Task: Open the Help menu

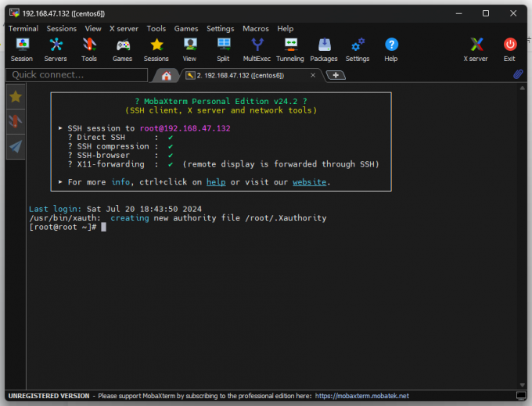Action: click(x=286, y=28)
